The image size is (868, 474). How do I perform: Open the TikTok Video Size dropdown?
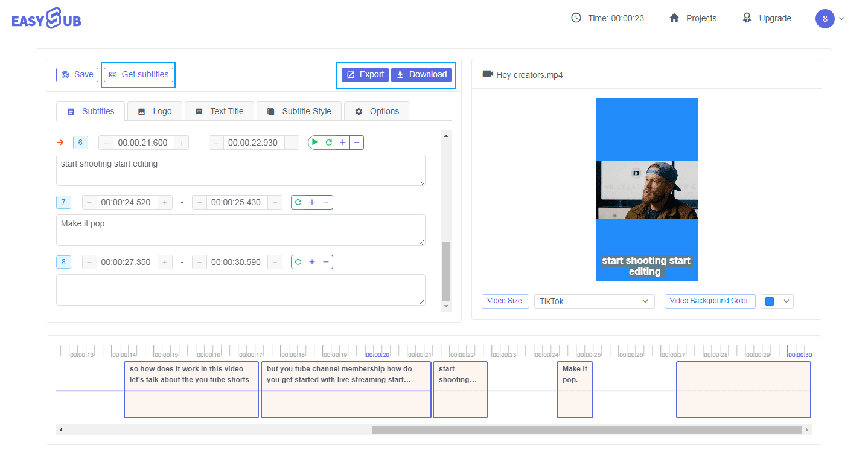(594, 301)
